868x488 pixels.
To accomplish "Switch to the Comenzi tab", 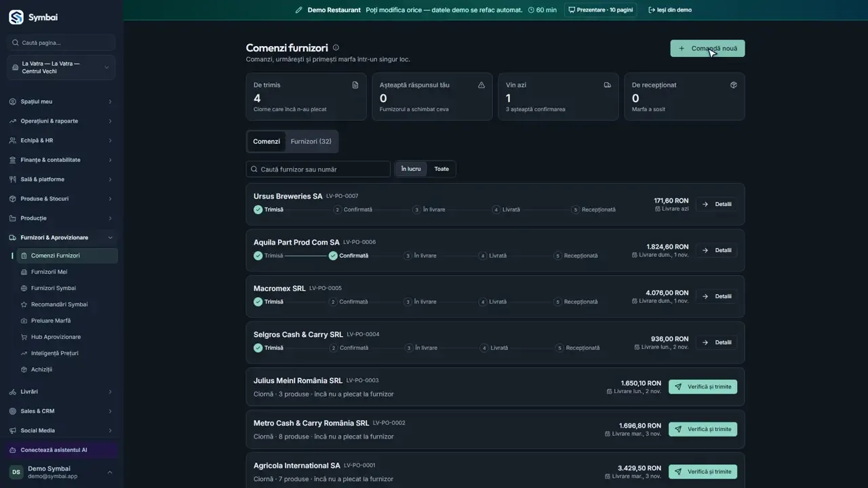I will [x=267, y=141].
